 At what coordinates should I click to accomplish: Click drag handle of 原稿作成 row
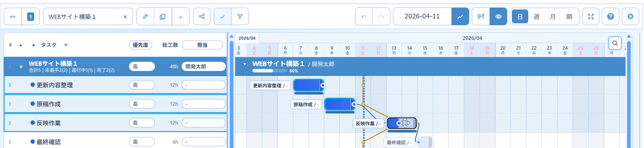pos(10,104)
